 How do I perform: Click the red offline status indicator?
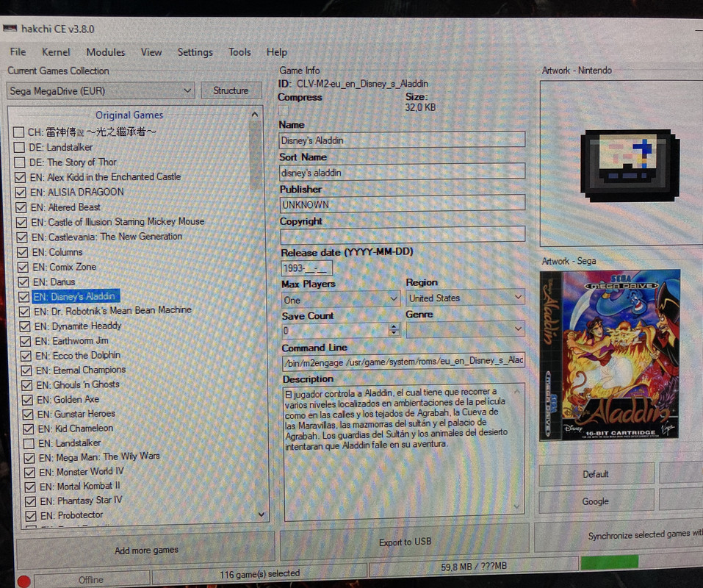[x=24, y=581]
